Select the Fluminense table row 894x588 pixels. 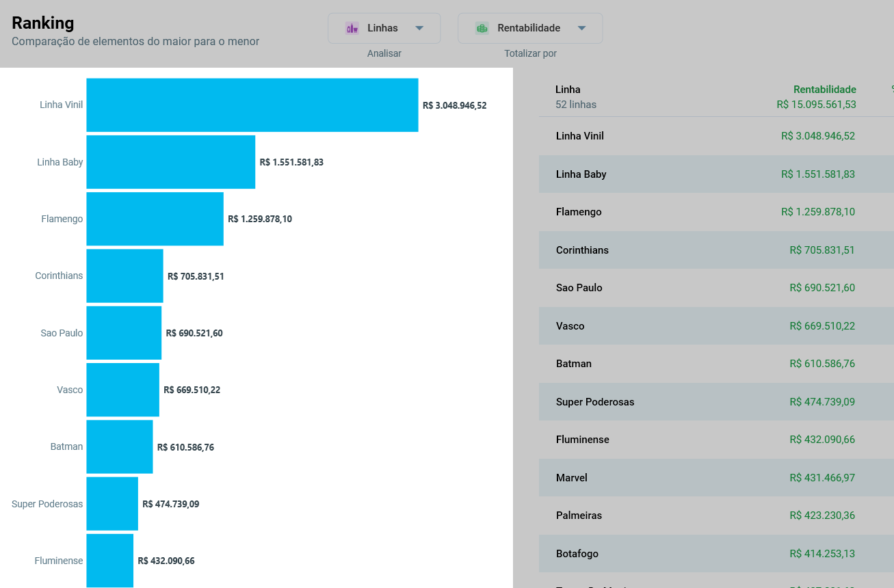pyautogui.click(x=716, y=440)
